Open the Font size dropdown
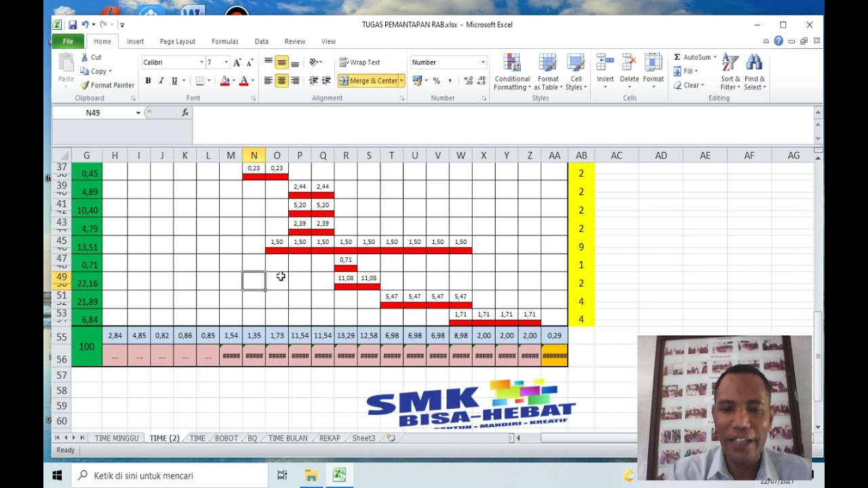The height and width of the screenshot is (488, 868). 226,62
